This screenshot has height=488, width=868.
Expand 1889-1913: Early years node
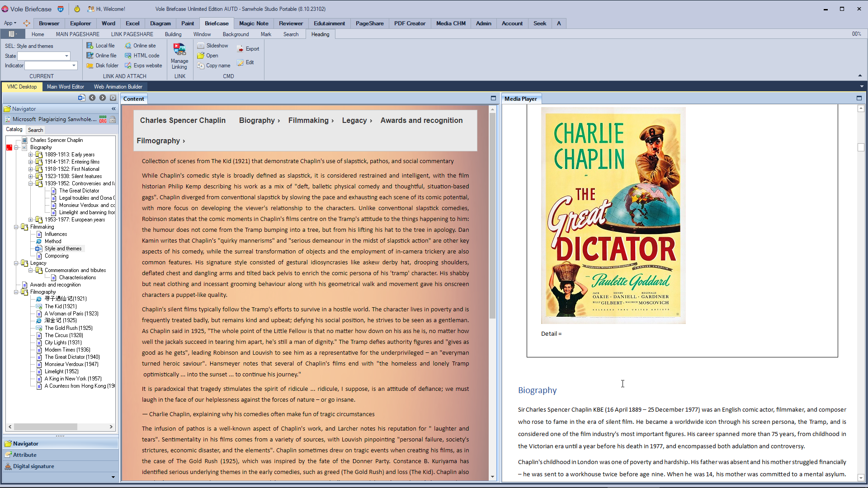30,155
